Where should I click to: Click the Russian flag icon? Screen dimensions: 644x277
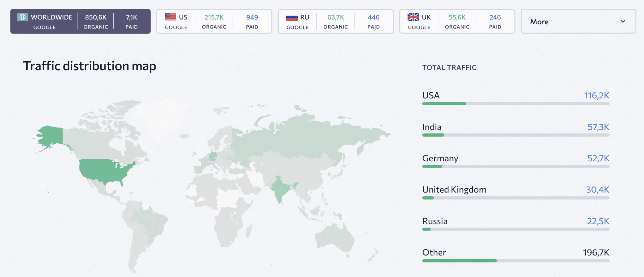(x=292, y=18)
